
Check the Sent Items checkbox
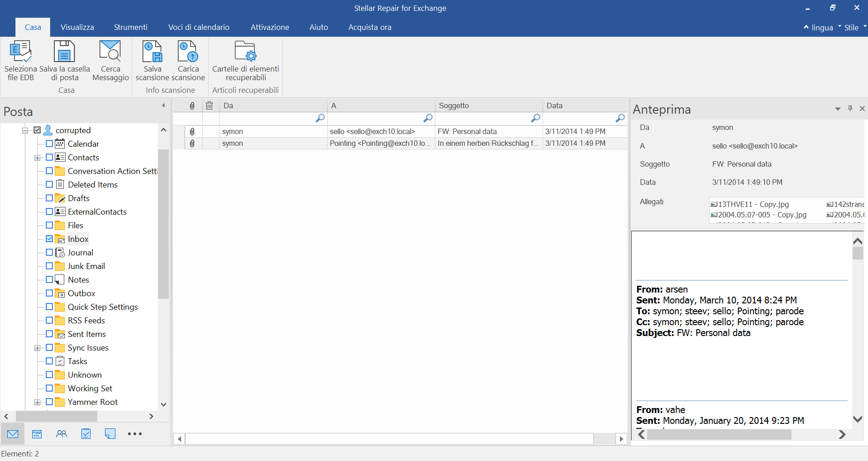click(49, 334)
